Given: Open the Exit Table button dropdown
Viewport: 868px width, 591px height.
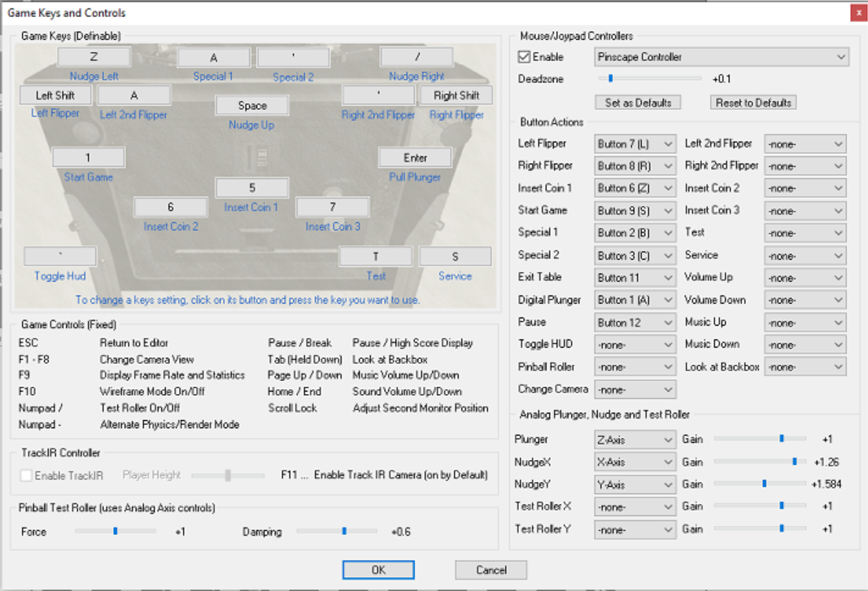Looking at the screenshot, I should coord(635,278).
